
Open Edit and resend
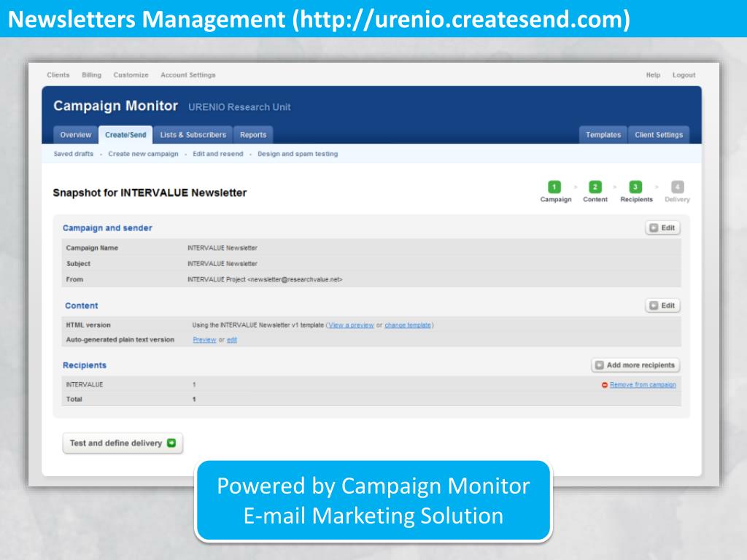(217, 154)
